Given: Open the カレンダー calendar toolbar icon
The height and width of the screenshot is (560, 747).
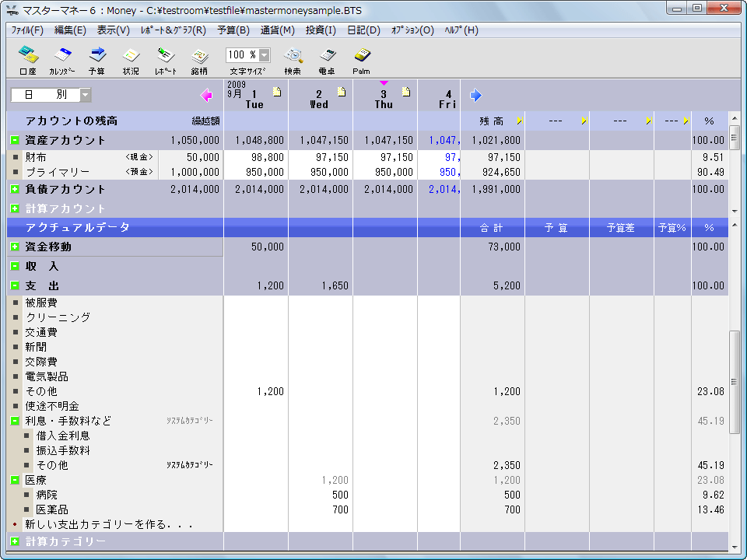Looking at the screenshot, I should (x=62, y=61).
